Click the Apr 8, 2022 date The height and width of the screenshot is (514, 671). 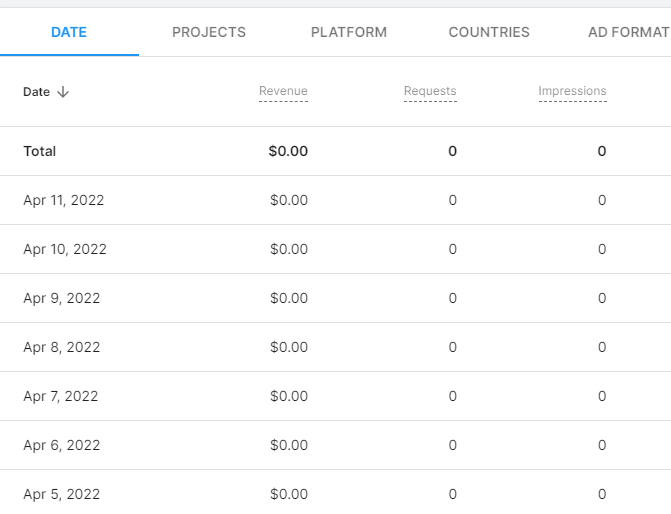[x=62, y=347]
